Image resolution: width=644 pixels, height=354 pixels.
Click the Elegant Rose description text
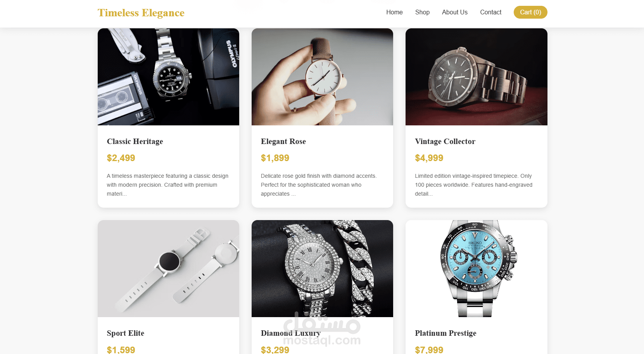click(319, 185)
